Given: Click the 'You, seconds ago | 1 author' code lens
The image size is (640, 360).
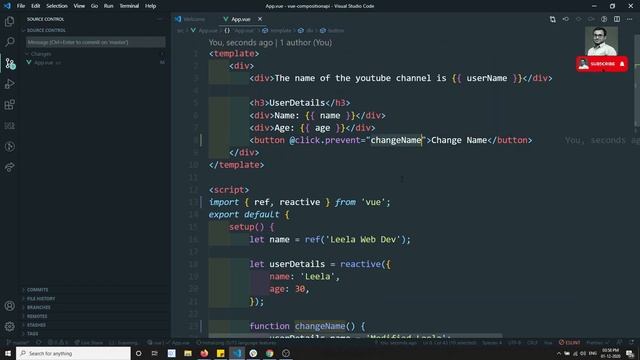Looking at the screenshot, I should pyautogui.click(x=270, y=42).
